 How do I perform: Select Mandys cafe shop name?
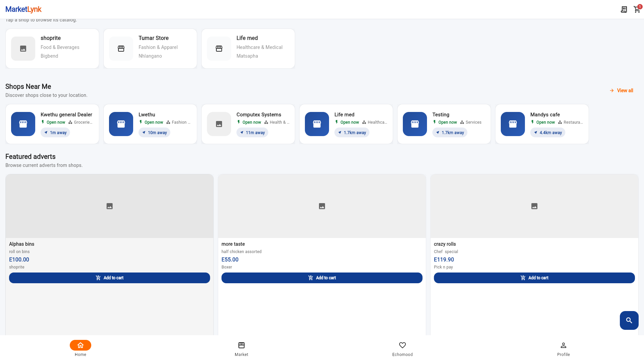point(545,115)
